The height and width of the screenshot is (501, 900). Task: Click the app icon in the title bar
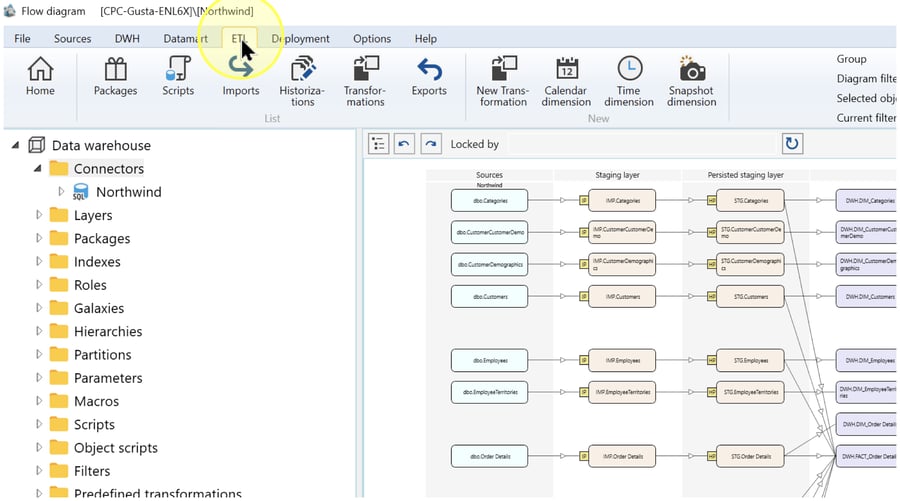click(10, 10)
